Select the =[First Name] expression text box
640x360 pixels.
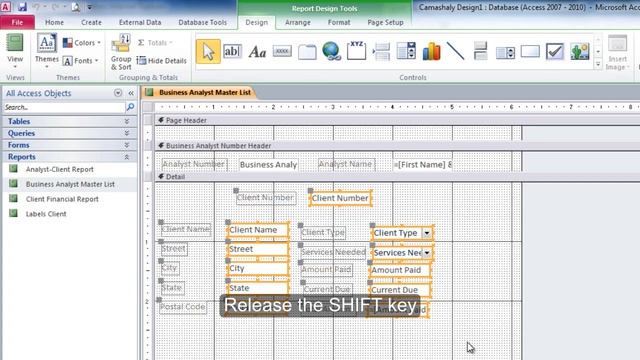tap(422, 164)
